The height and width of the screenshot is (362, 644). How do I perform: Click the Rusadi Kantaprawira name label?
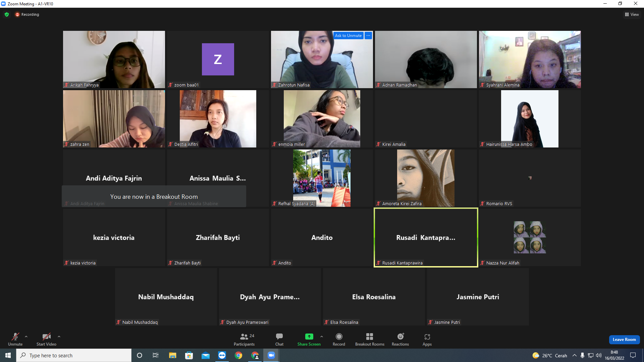tap(402, 263)
